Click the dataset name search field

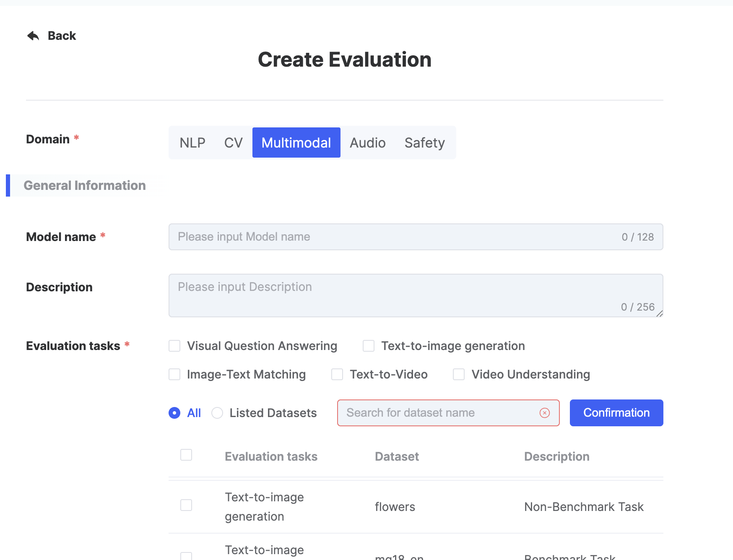coord(436,413)
